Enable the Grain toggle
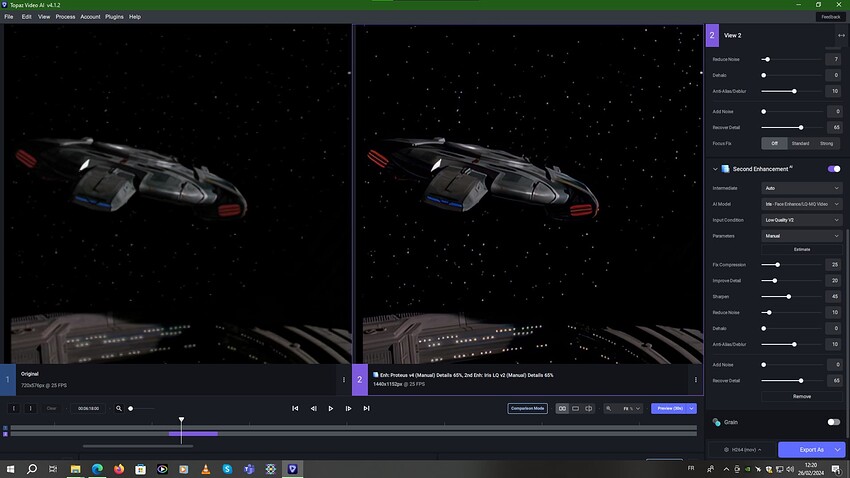Screen dimensions: 850x478 834,422
